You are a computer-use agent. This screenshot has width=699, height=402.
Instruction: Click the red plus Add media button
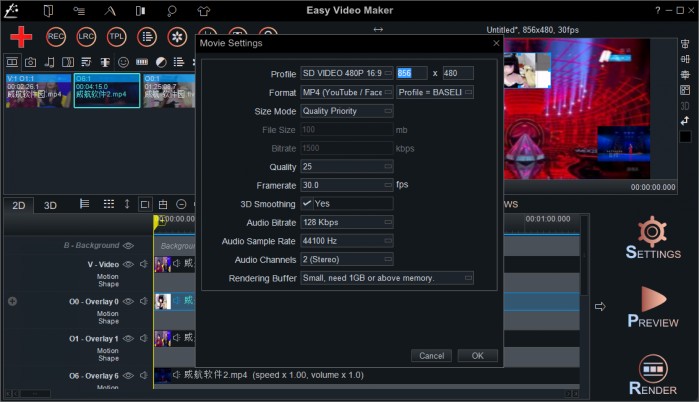click(21, 37)
